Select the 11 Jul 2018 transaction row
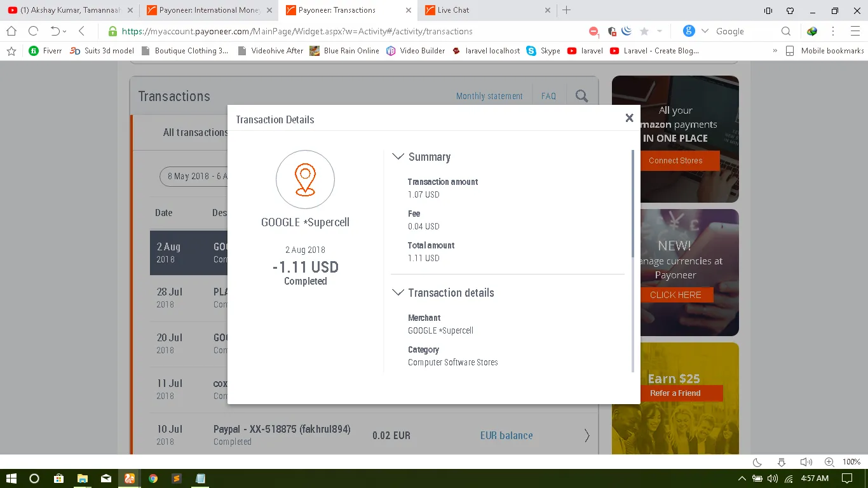Screen dimensions: 868x488 (x=189, y=390)
